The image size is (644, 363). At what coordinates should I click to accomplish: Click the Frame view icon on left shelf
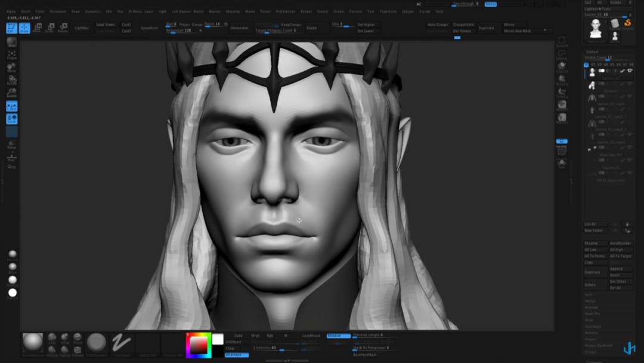[x=11, y=55]
